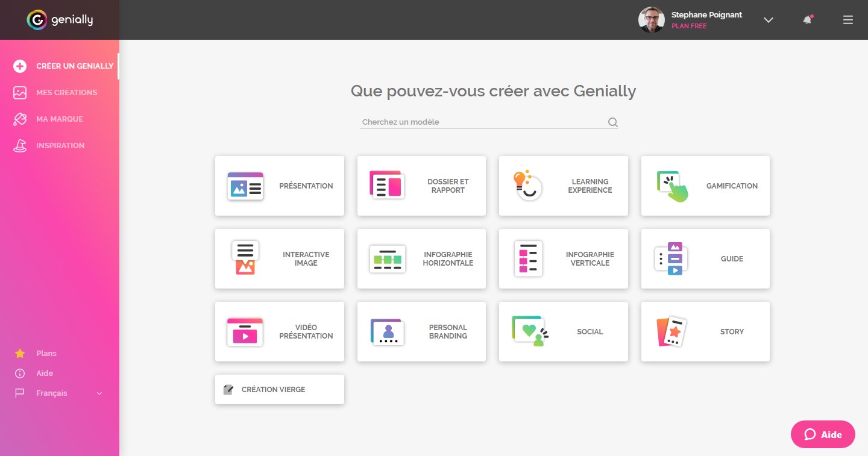Select Français language option
The image size is (868, 456).
[x=52, y=393]
